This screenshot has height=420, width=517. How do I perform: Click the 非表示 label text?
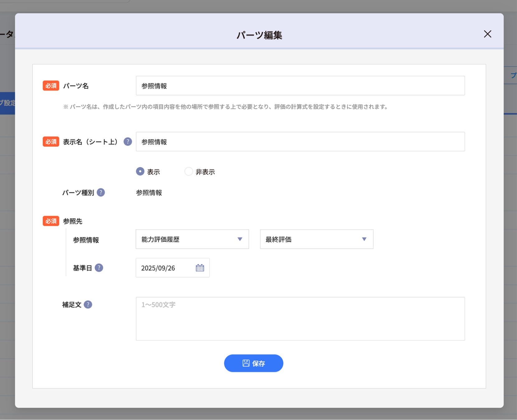point(205,172)
